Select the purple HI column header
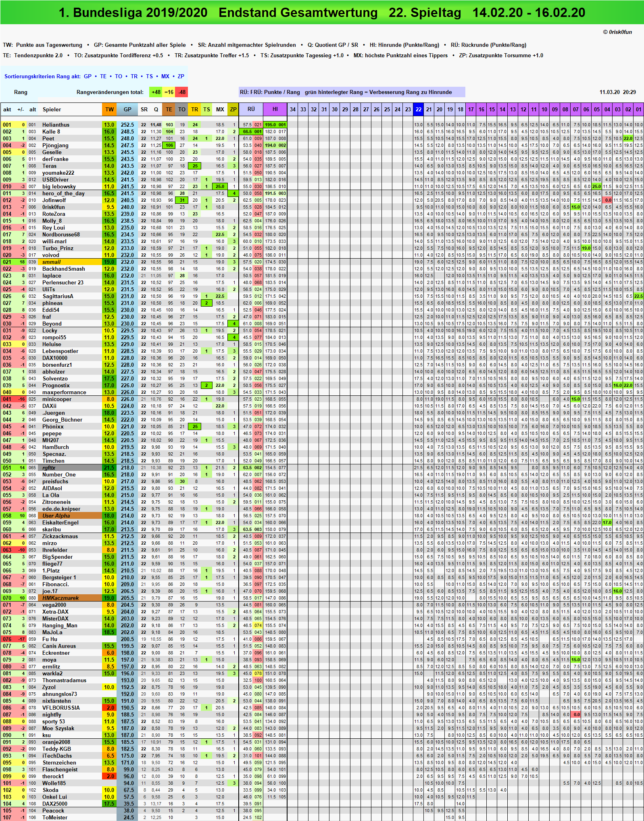The height and width of the screenshot is (821, 644). click(x=275, y=109)
